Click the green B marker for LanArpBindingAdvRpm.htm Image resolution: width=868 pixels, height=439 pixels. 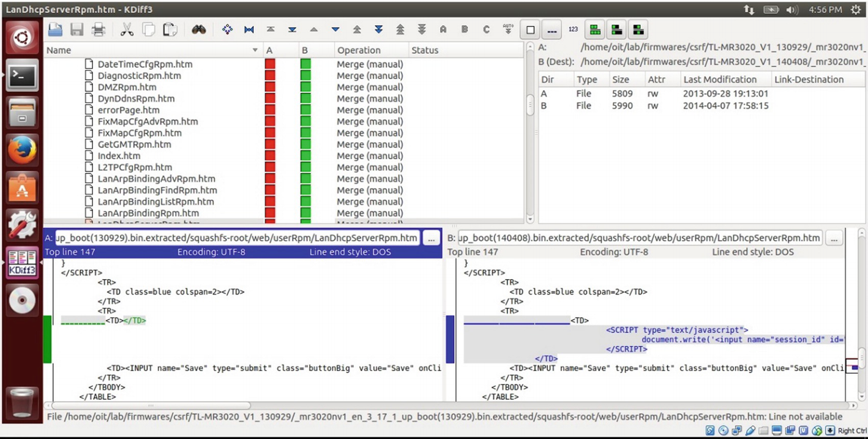[305, 179]
